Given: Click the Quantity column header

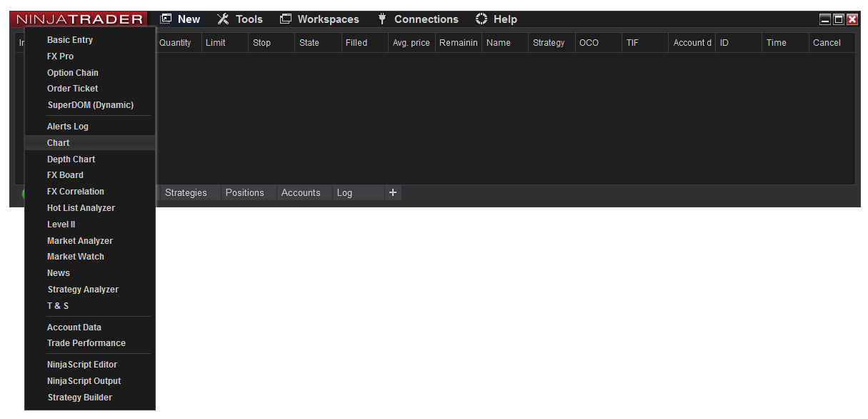Looking at the screenshot, I should pyautogui.click(x=175, y=43).
